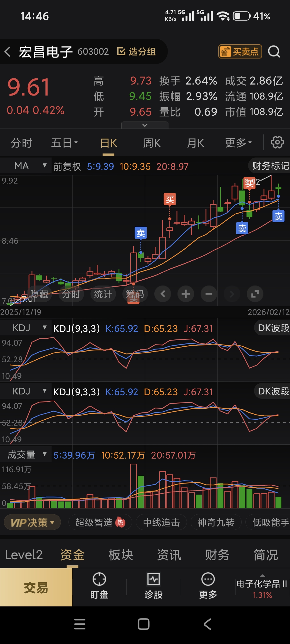This screenshot has height=644, width=290.
Task: Toggle first KDJ panel DK波段 button
Action: 273,328
